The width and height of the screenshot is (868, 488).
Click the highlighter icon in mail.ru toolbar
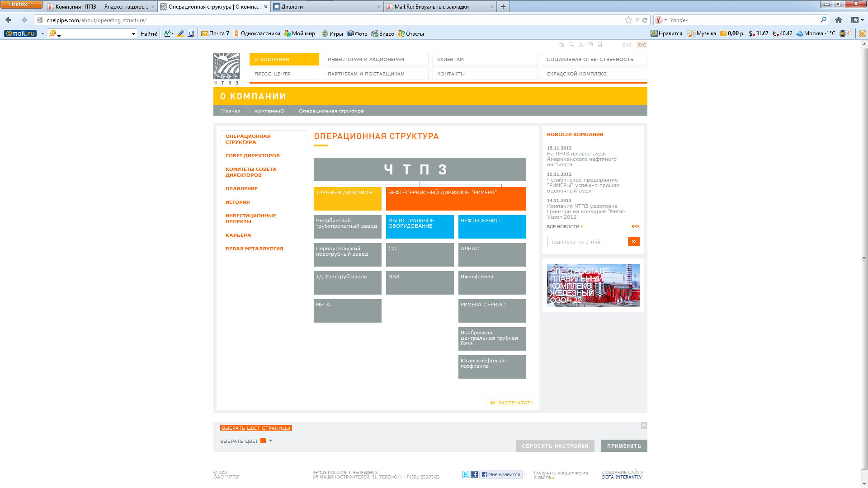point(180,33)
